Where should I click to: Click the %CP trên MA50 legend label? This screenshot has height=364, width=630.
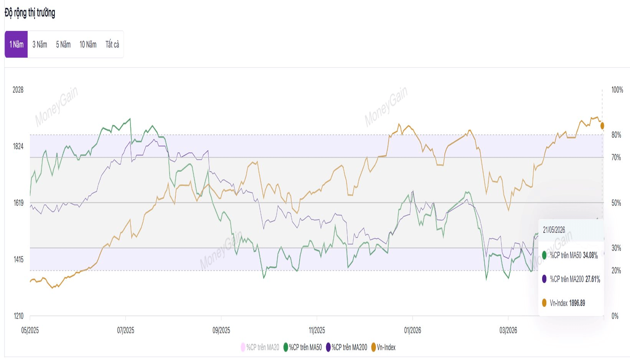pyautogui.click(x=305, y=348)
